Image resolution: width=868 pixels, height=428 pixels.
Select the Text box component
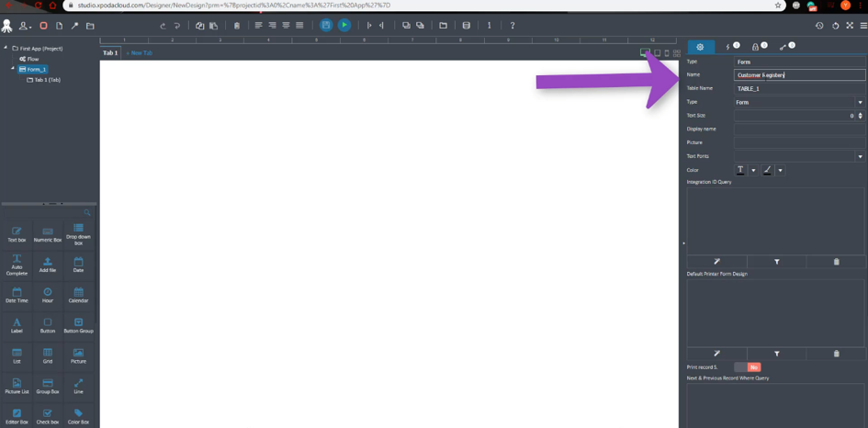[x=17, y=235]
